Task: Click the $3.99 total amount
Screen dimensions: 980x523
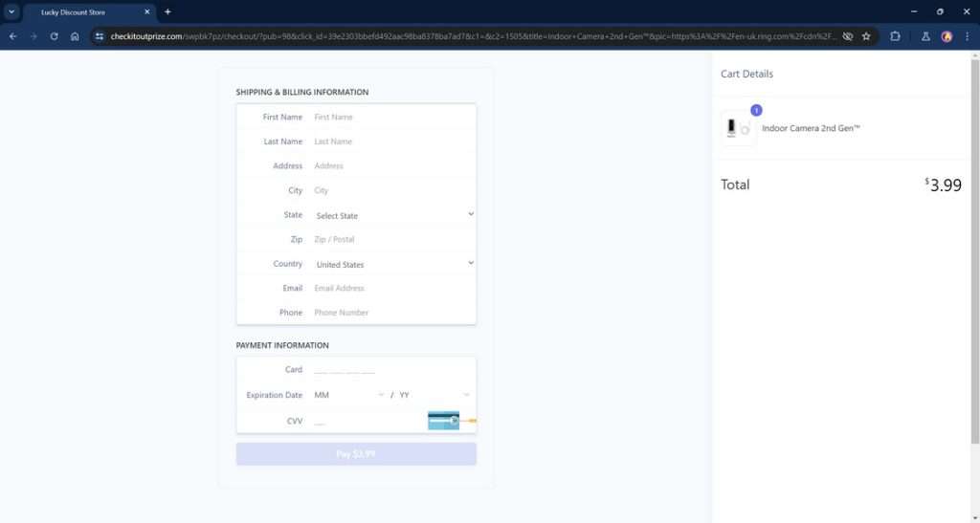Action: [x=943, y=185]
